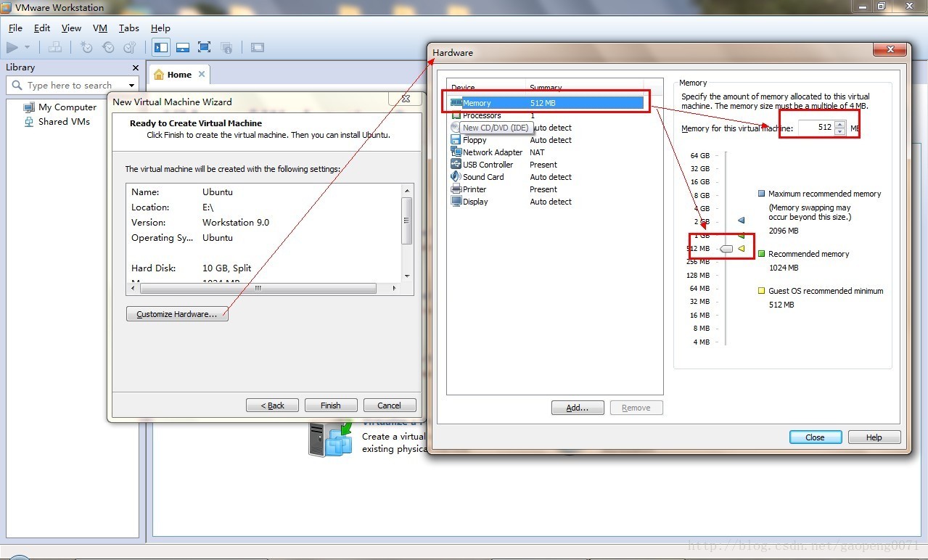
Task: Click the memory slider thumb at 512 MB
Action: coord(726,249)
